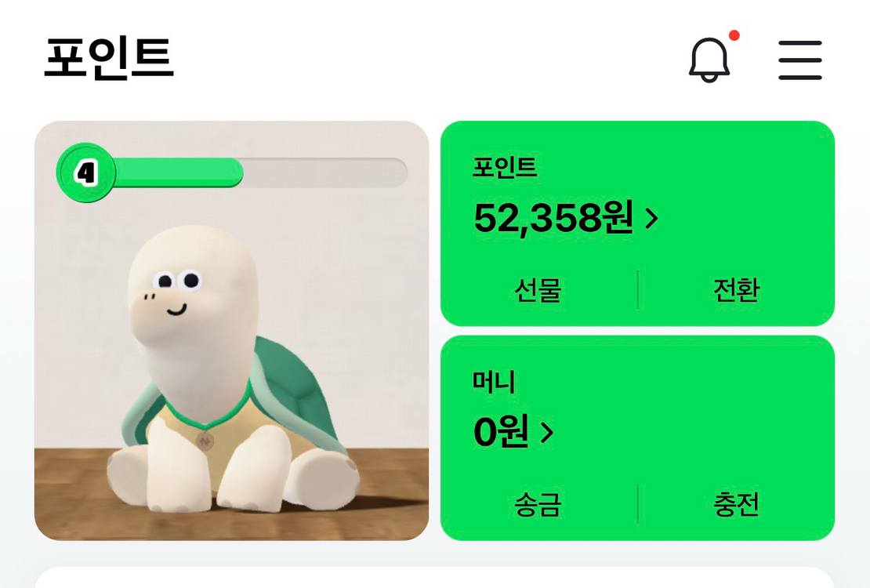Tap the 포인트 label on the green card
870x588 pixels.
(505, 167)
